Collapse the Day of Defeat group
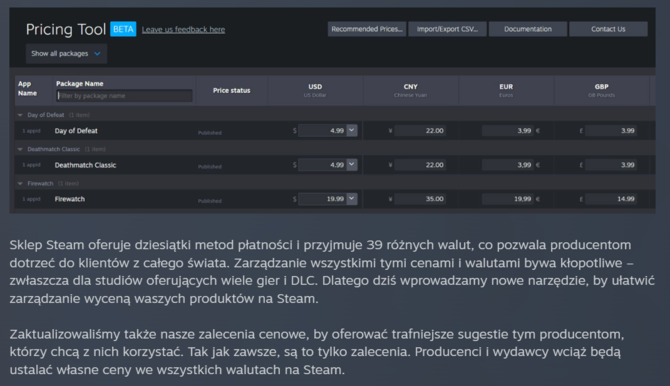The image size is (670, 386). [20, 115]
